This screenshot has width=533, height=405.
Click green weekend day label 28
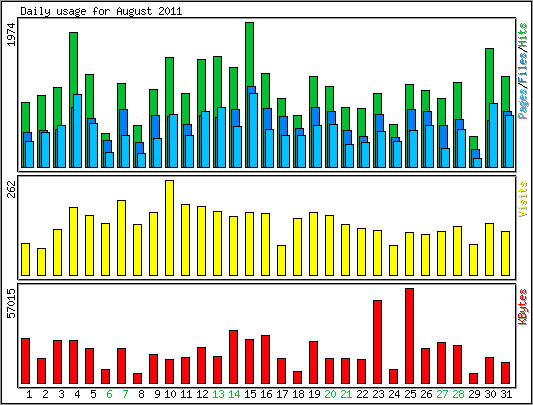(458, 394)
